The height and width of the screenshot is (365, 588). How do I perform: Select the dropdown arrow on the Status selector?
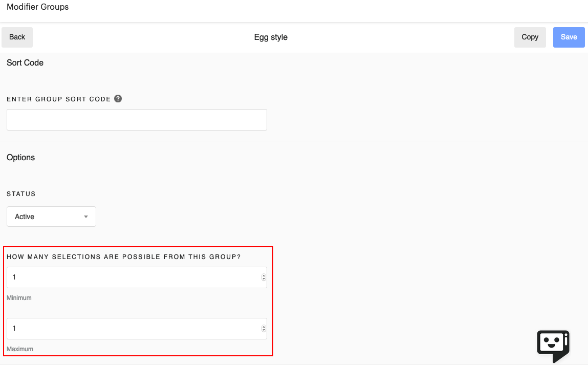(x=86, y=217)
